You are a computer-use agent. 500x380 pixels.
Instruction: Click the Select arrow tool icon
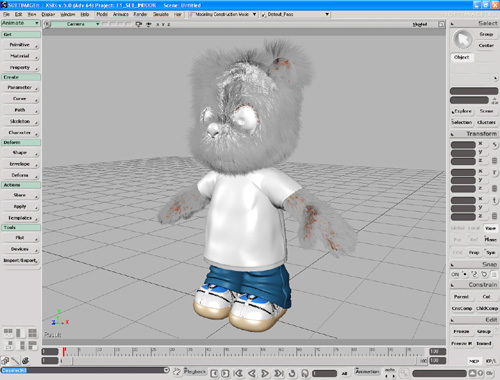pos(463,39)
